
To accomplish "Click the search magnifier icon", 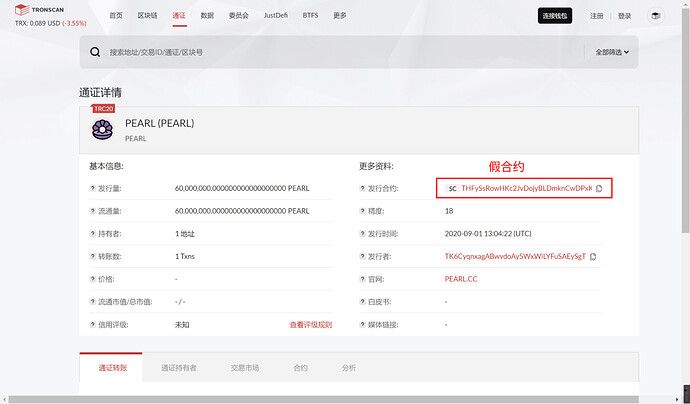I will pos(95,52).
